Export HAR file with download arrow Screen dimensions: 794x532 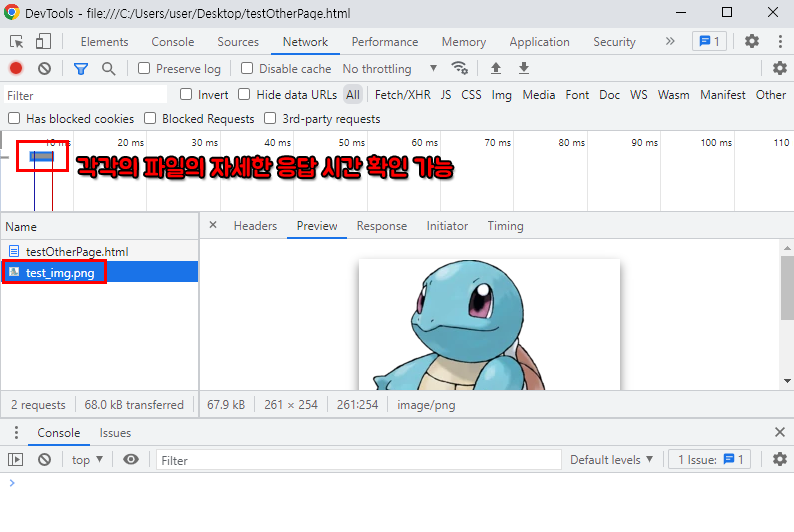tap(524, 68)
